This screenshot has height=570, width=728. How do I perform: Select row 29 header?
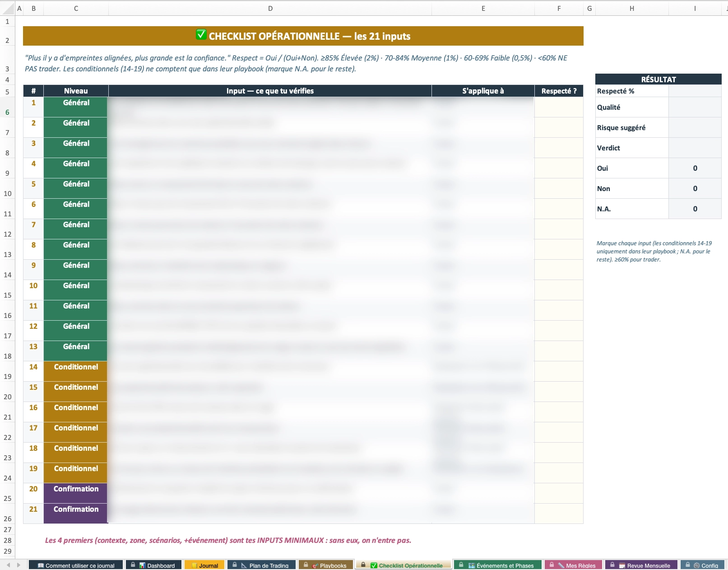pyautogui.click(x=7, y=551)
